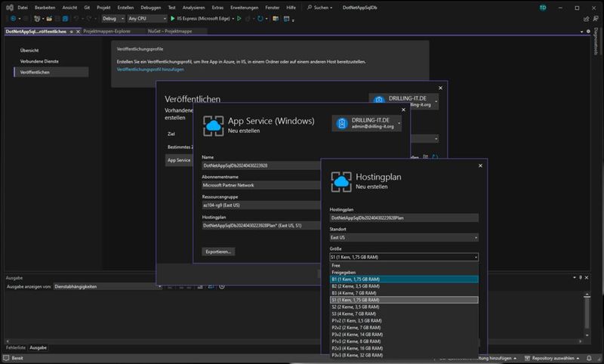Close the Hostingplan dialog
This screenshot has height=364, width=604.
[x=480, y=165]
